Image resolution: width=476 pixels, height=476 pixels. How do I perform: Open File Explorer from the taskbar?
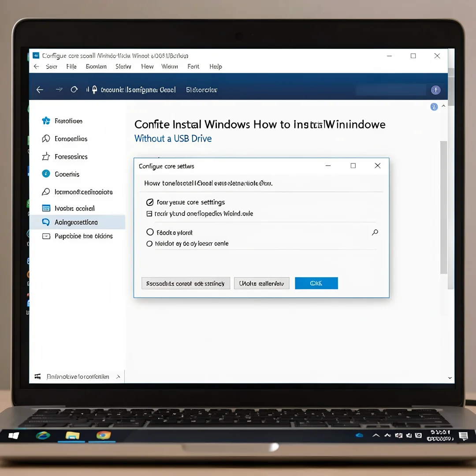73,436
